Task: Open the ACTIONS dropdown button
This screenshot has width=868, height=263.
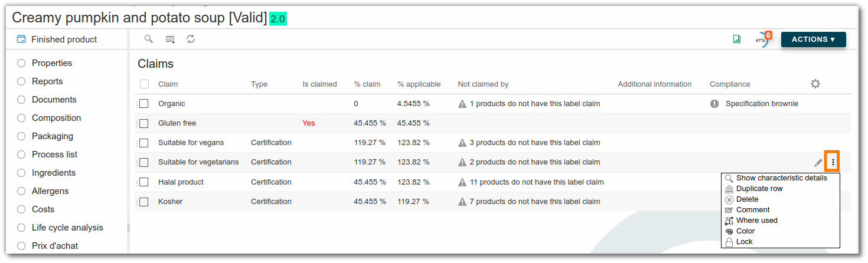Action: pyautogui.click(x=813, y=40)
